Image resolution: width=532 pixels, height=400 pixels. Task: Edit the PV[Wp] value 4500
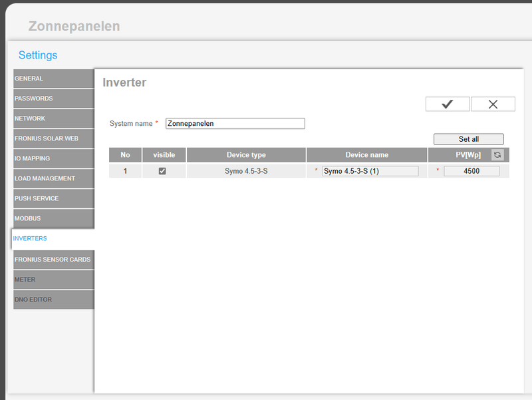pos(471,171)
